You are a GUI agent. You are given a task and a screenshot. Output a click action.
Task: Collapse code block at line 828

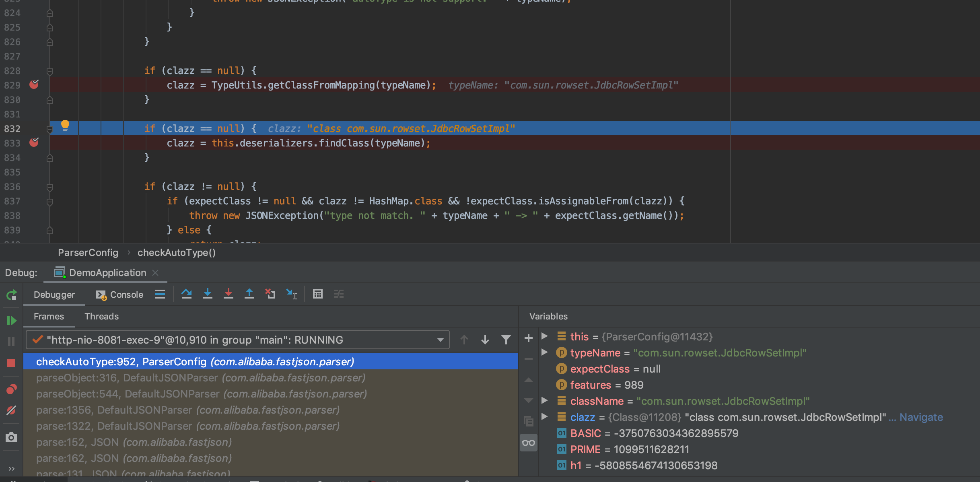(x=50, y=71)
